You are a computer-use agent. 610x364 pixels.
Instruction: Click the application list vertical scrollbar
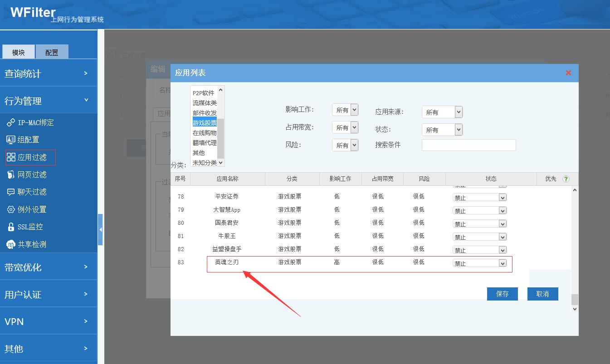(x=575, y=249)
